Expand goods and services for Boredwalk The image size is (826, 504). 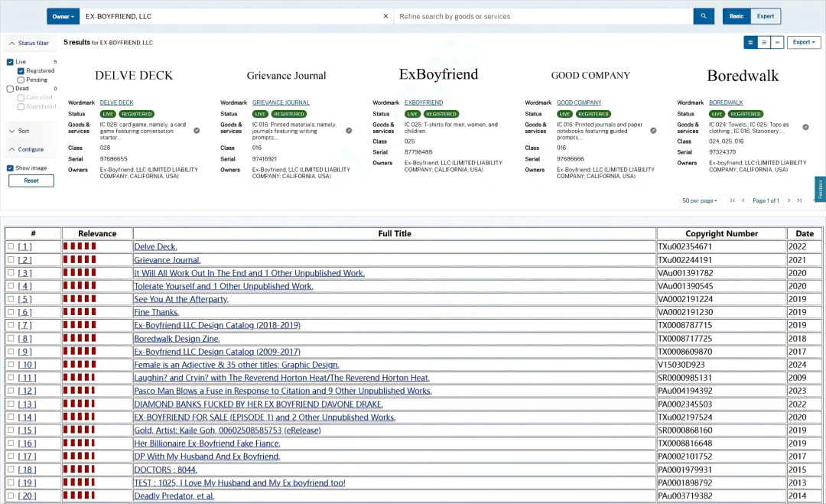click(805, 127)
